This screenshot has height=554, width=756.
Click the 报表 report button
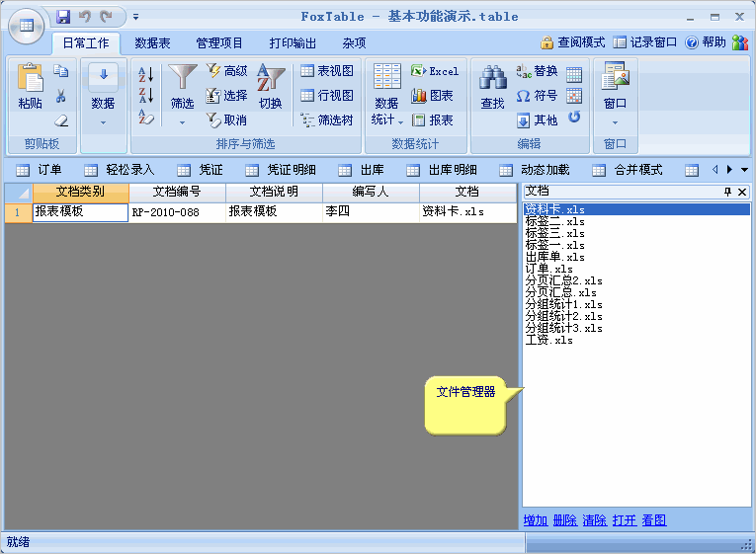tap(433, 119)
